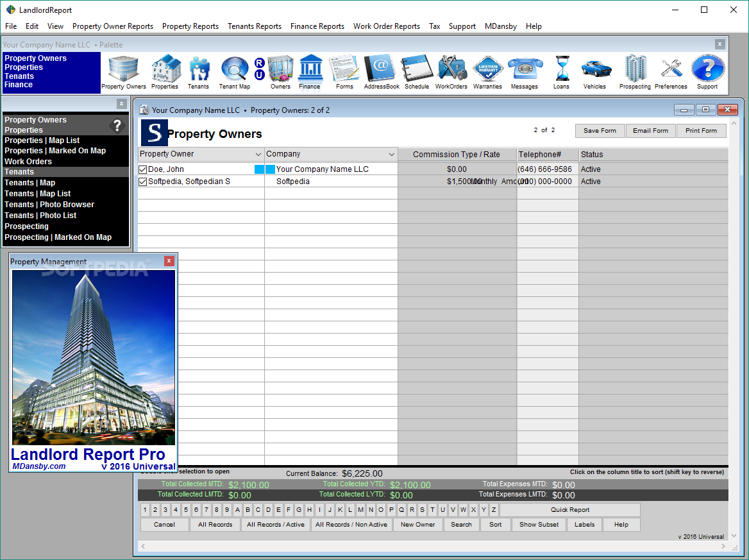Click the U circle icon in palette
This screenshot has width=749, height=560.
tap(259, 75)
